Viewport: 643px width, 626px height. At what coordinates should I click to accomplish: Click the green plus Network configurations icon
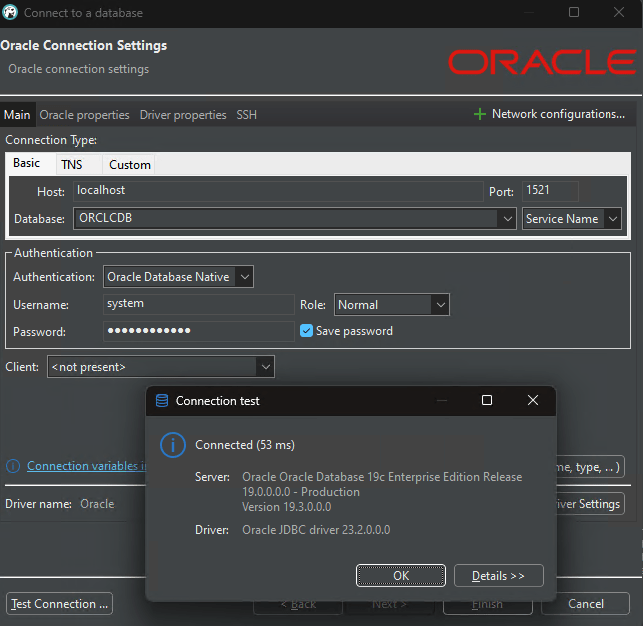pyautogui.click(x=479, y=114)
